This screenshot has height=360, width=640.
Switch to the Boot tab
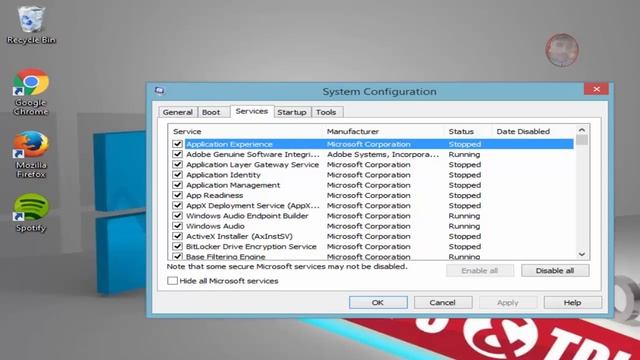click(x=211, y=112)
